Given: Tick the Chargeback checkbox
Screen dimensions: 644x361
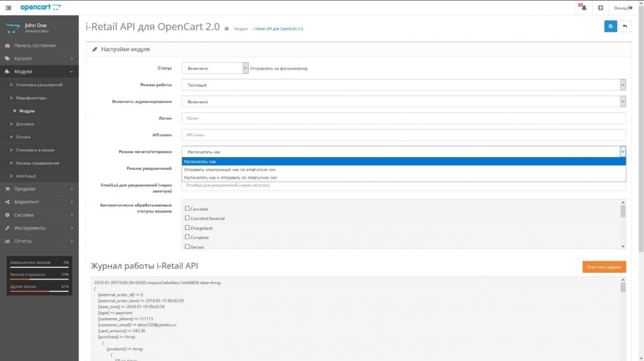Looking at the screenshot, I should pos(188,227).
